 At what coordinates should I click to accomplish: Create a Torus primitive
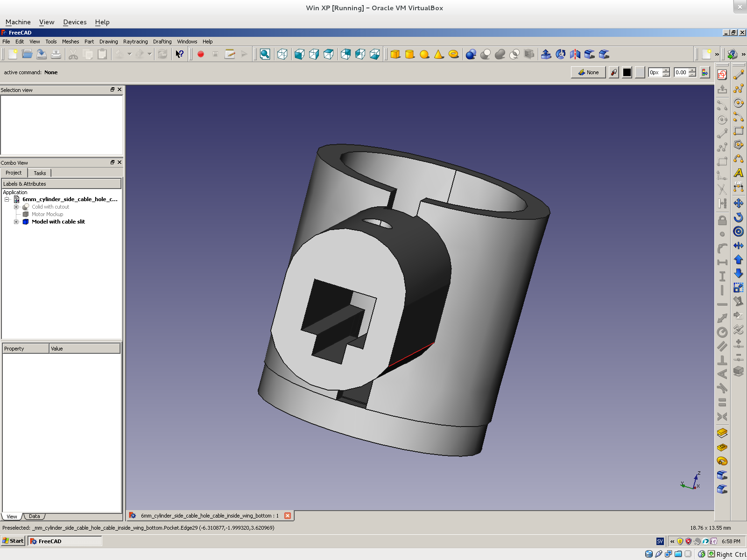tap(453, 54)
